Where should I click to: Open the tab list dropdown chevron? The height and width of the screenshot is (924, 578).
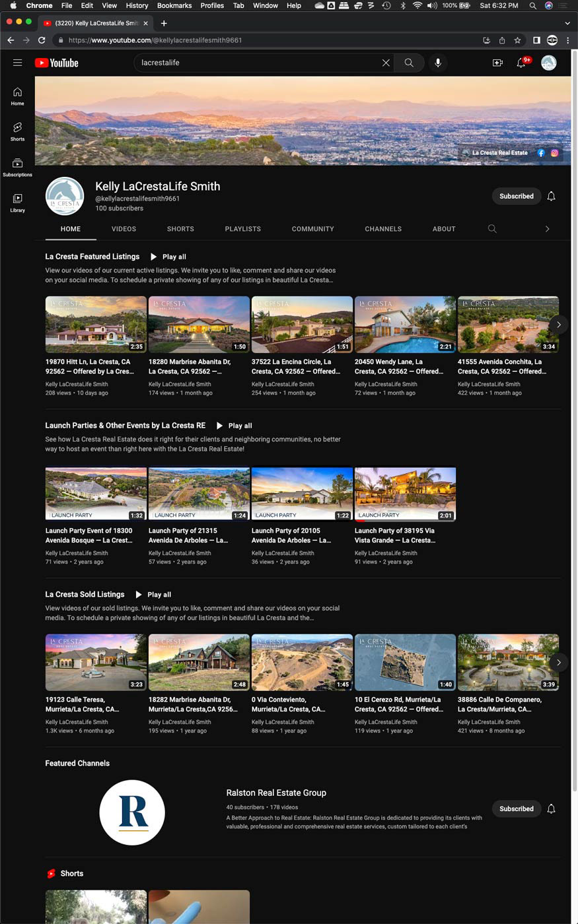(x=567, y=22)
